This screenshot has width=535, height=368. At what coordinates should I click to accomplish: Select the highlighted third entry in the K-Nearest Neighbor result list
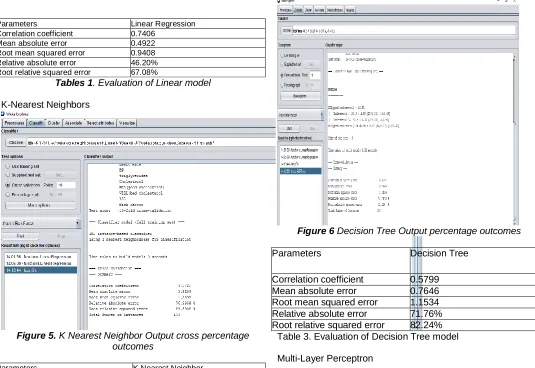coord(40,270)
